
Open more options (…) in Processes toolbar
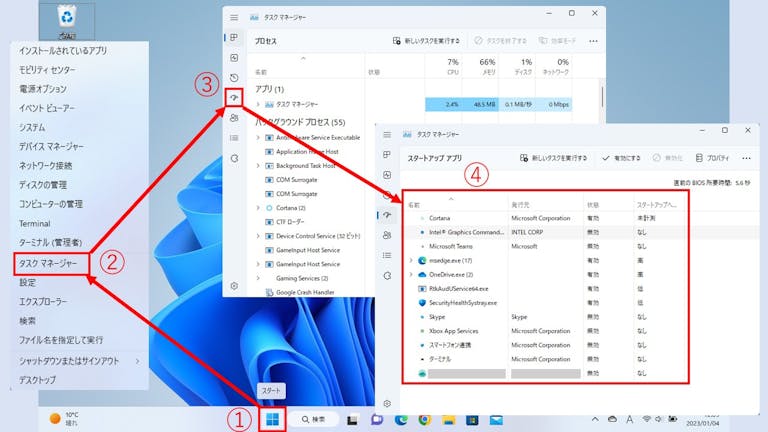tap(593, 41)
